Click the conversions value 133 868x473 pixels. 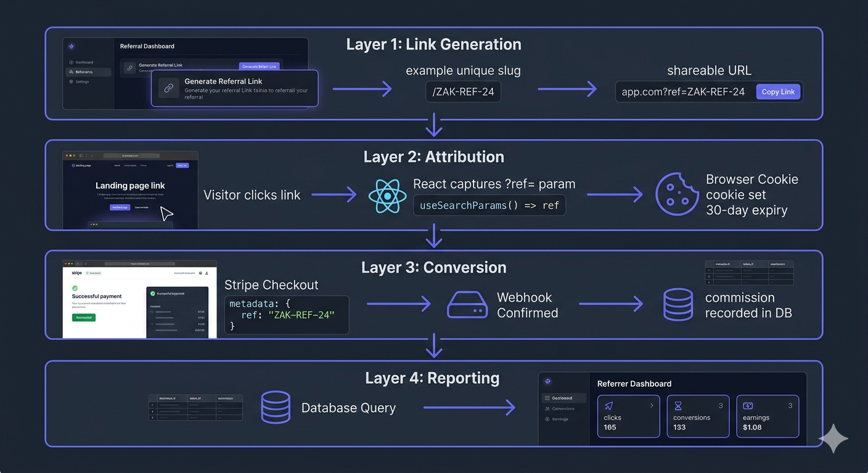tap(679, 427)
